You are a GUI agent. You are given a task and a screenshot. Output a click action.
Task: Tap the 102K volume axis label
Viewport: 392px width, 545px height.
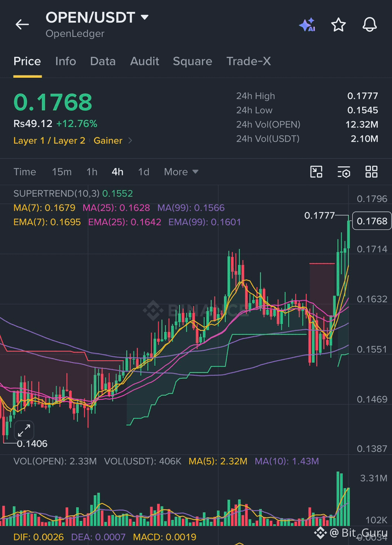[x=376, y=520]
